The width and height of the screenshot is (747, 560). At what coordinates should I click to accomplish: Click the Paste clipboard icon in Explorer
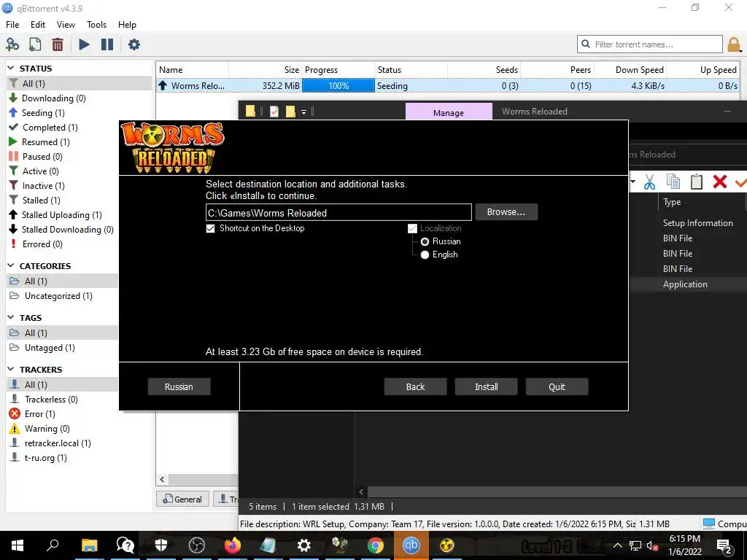[697, 182]
